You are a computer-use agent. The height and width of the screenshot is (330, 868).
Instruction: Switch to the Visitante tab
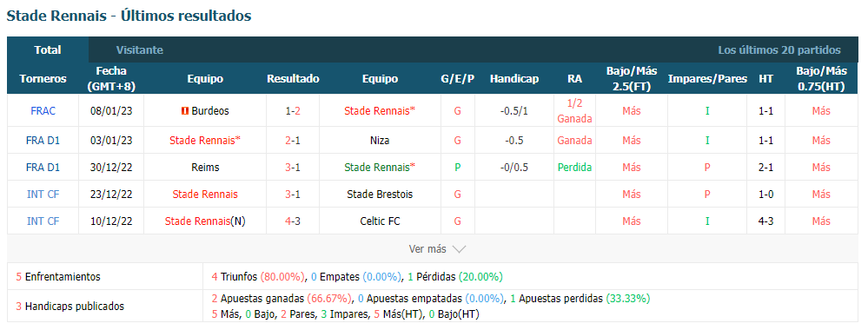coord(140,49)
